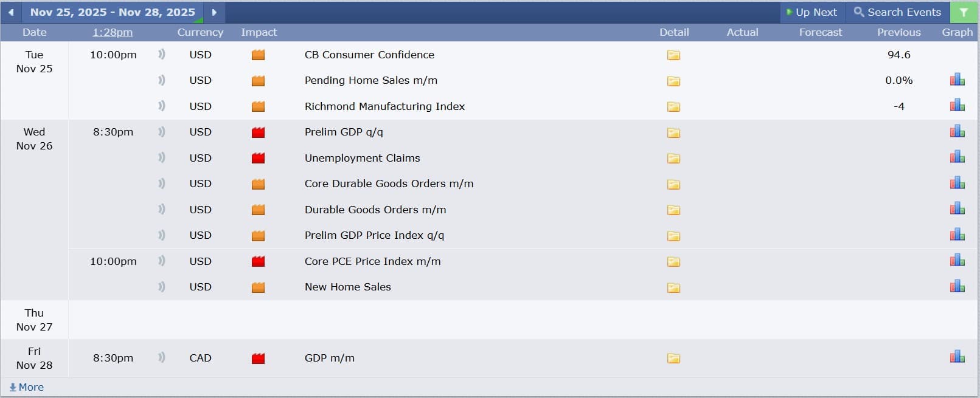Open the calendar filter funnel icon
980x398 pixels.
click(x=964, y=12)
